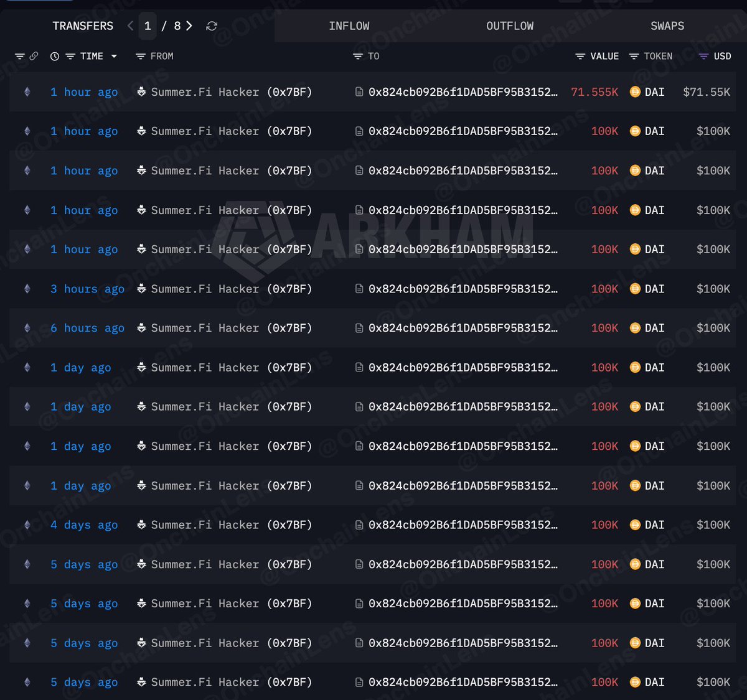Viewport: 747px width, 700px height.
Task: Click Ethereum icon in 4 days ago row
Action: click(x=27, y=525)
